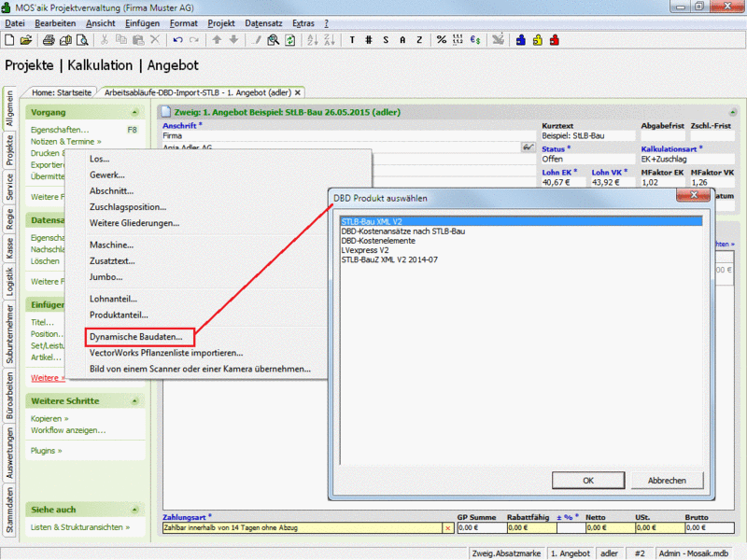Image resolution: width=747 pixels, height=560 pixels.
Task: Click the red figure toolbar icon
Action: (554, 40)
